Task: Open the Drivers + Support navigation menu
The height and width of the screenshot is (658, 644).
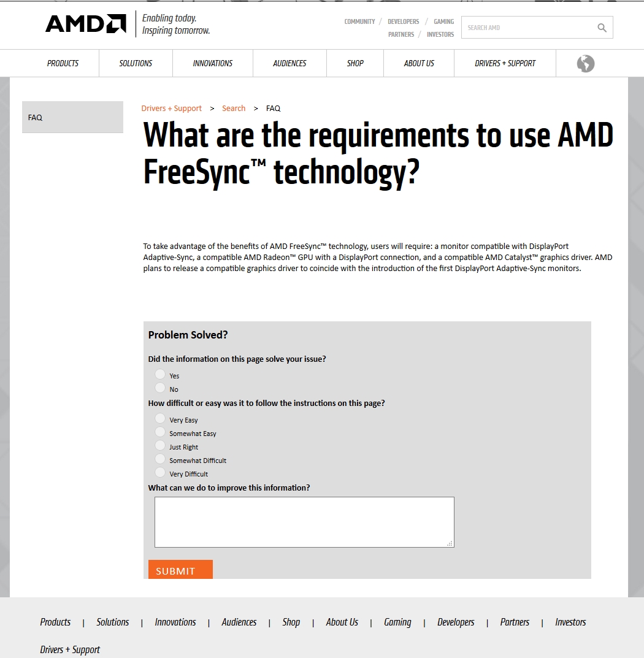Action: coord(505,63)
